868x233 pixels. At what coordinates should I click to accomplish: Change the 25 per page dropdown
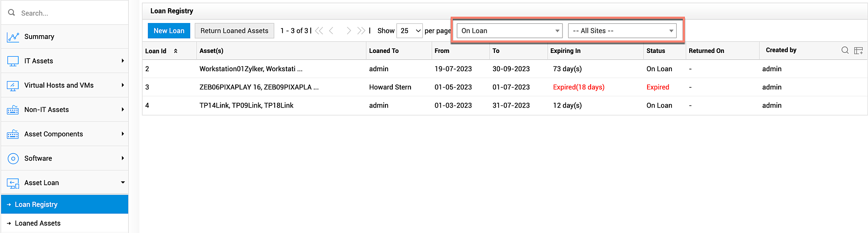[x=409, y=31]
